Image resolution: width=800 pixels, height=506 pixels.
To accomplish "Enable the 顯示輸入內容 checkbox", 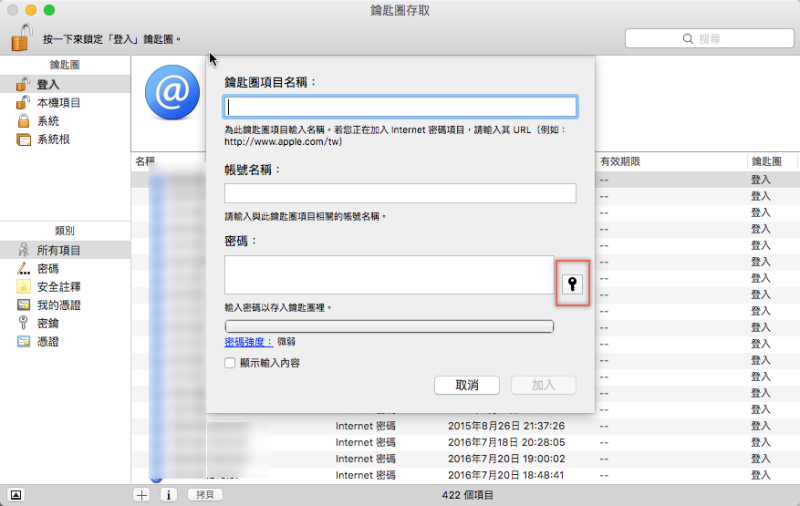I will tap(230, 363).
